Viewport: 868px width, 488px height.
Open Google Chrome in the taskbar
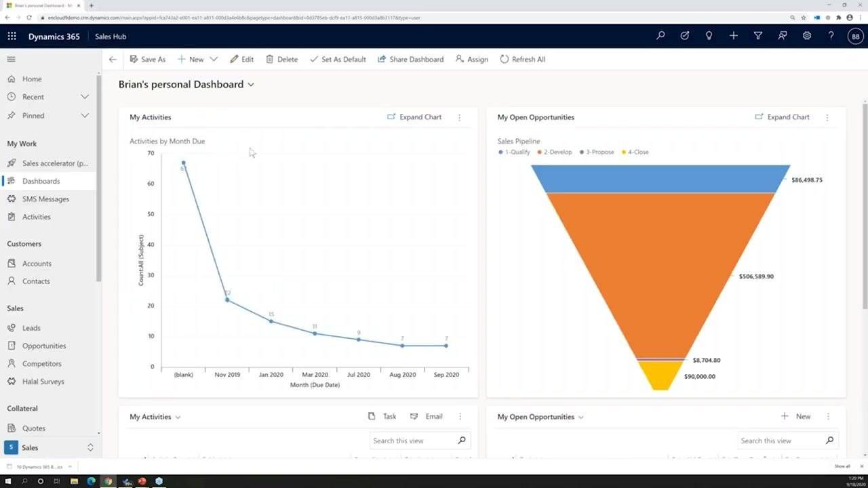[108, 481]
